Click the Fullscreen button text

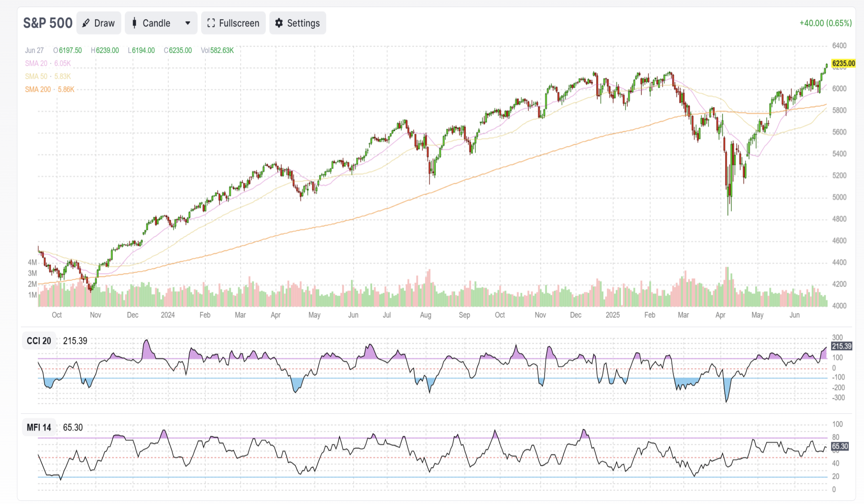coord(239,23)
